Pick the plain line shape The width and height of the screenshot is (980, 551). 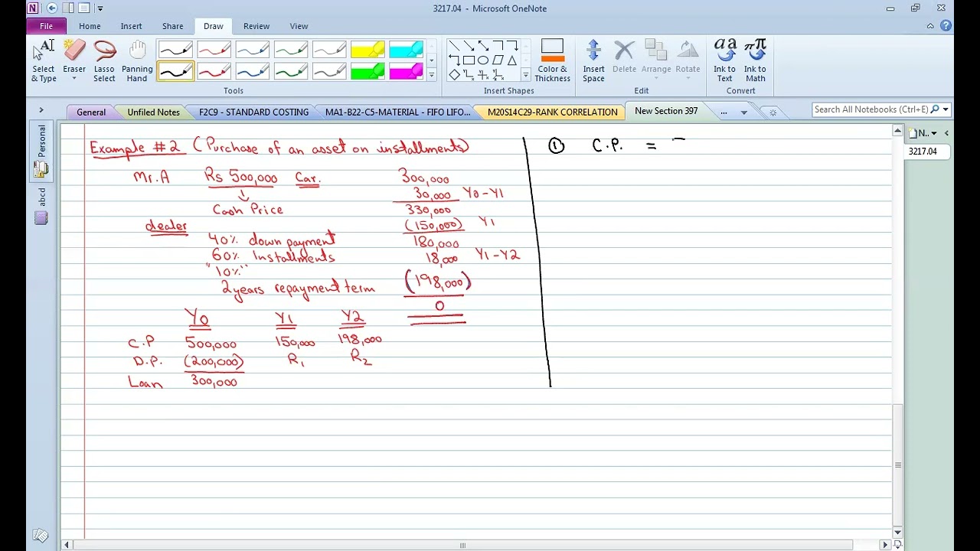(x=454, y=46)
